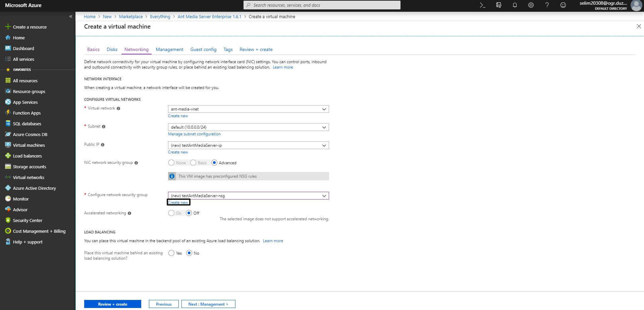This screenshot has height=310, width=644.
Task: Click Manage subnet configuration link
Action: (x=194, y=134)
